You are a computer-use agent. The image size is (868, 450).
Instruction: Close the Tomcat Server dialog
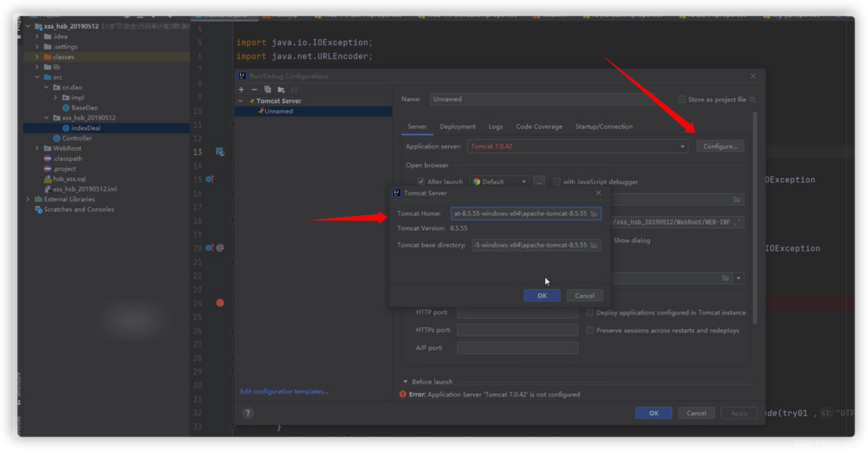coord(598,193)
